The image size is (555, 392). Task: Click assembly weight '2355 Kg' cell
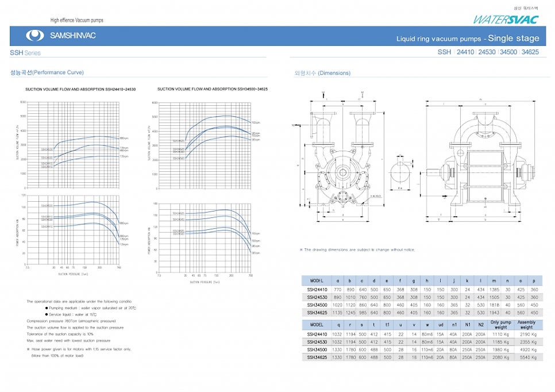(x=528, y=342)
